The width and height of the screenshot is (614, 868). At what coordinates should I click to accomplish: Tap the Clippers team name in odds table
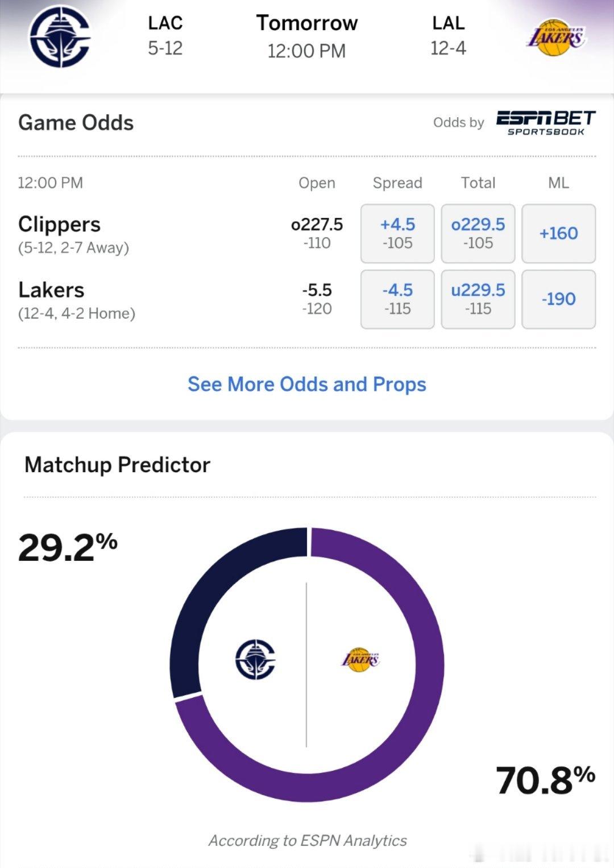(x=60, y=225)
